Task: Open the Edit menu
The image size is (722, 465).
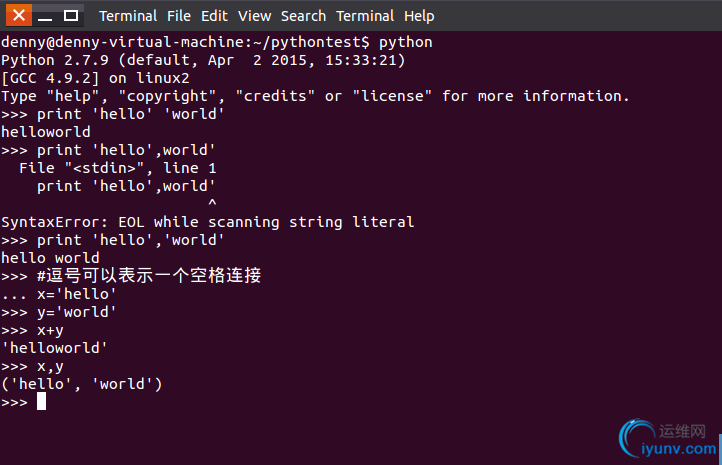Action: pyautogui.click(x=214, y=16)
